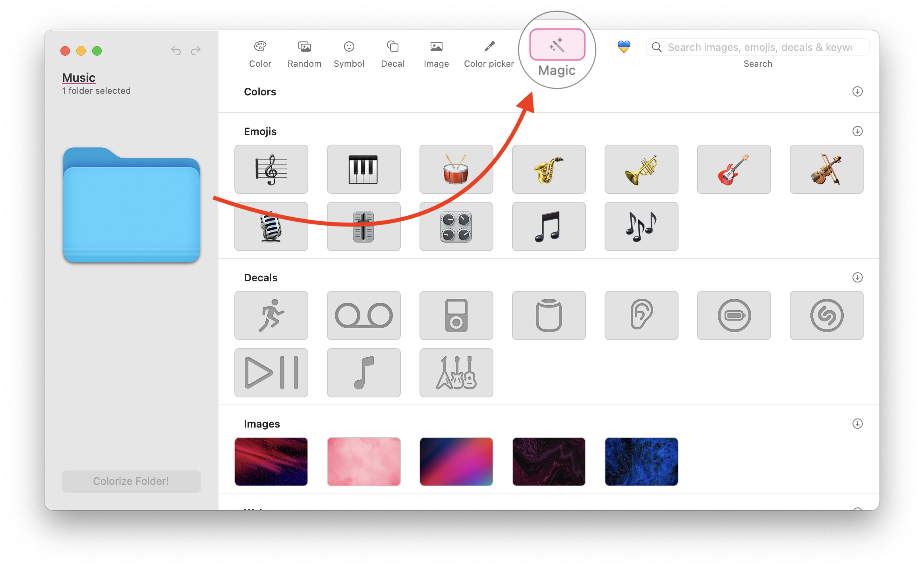Pick the trumpet emoji
The width and height of the screenshot is (924, 569).
pos(641,169)
